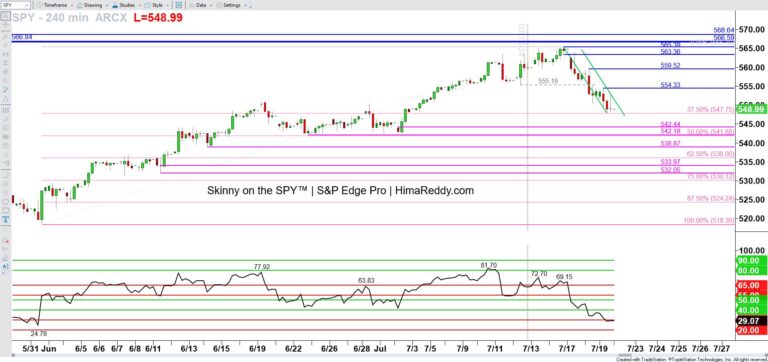The height and width of the screenshot is (362, 768).
Task: Click the 24.78 RSI low label
Action: pyautogui.click(x=39, y=334)
